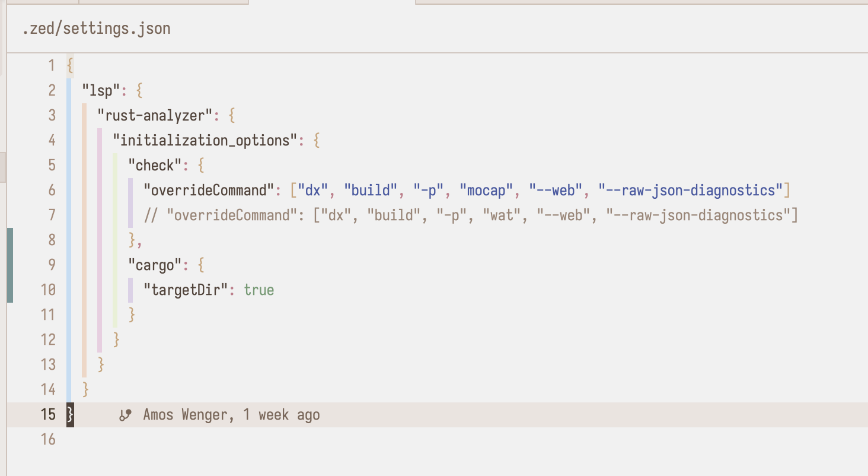The width and height of the screenshot is (868, 476).
Task: Click the uncommented "overrideCommand" key on line 6
Action: pyautogui.click(x=209, y=191)
